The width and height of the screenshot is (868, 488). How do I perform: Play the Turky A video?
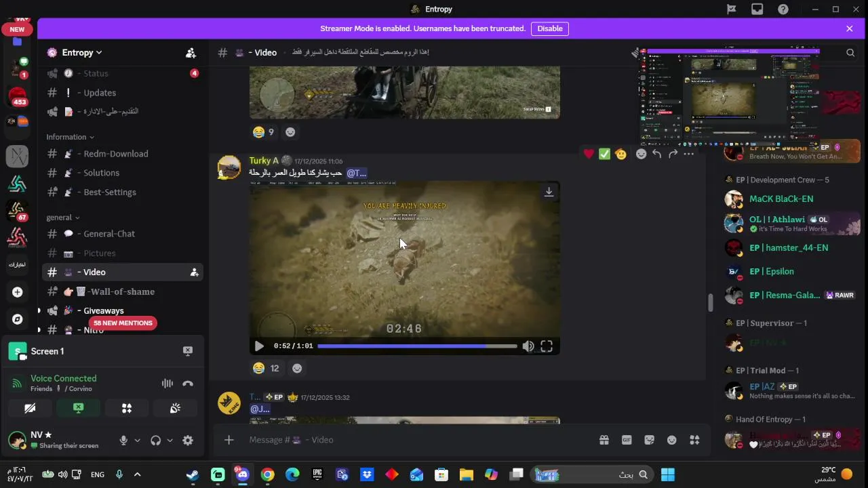[x=259, y=346]
